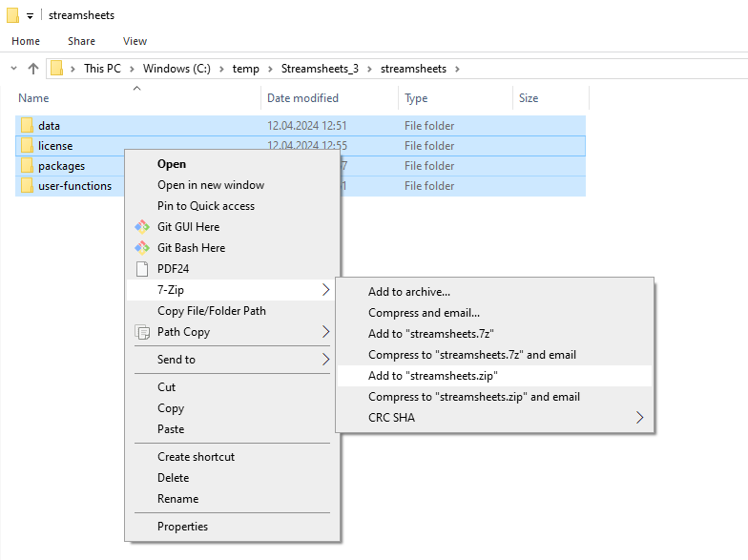The height and width of the screenshot is (560, 748).
Task: Navigate to Streamsheets_3 in breadcrumb
Action: (x=320, y=69)
